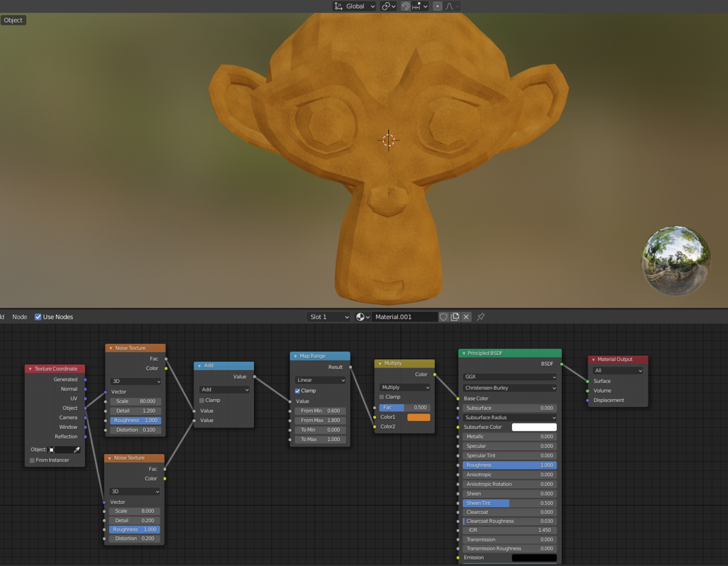
Task: Click Scale 8.000 field
Action: coord(135,511)
